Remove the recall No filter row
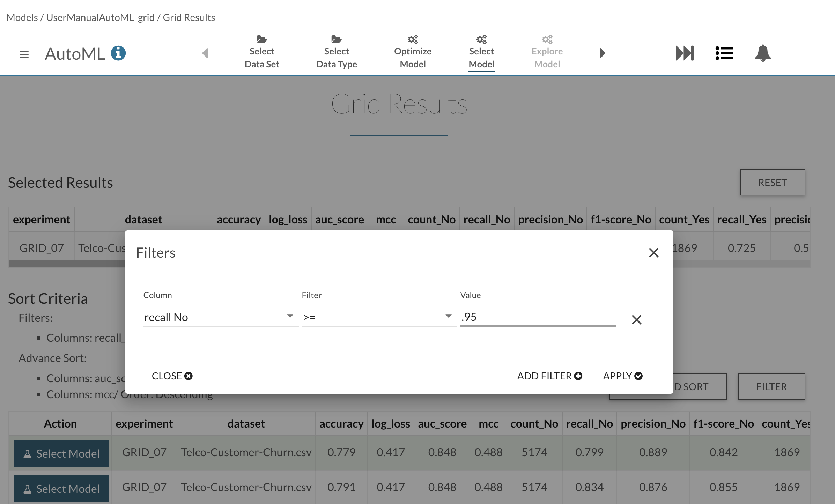835x504 pixels. point(636,319)
